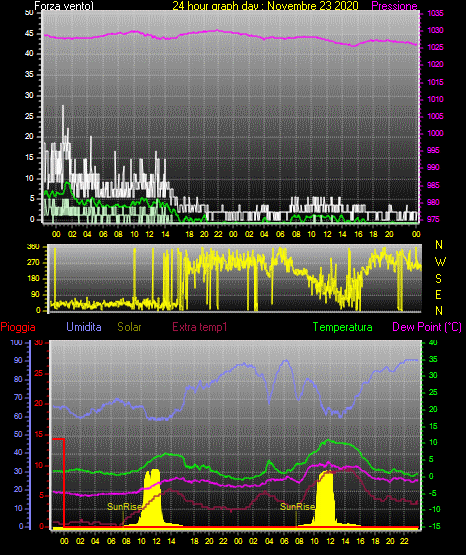Click the "180" wind direction axis value
Viewport: 466px width, 555px height.
(x=33, y=279)
